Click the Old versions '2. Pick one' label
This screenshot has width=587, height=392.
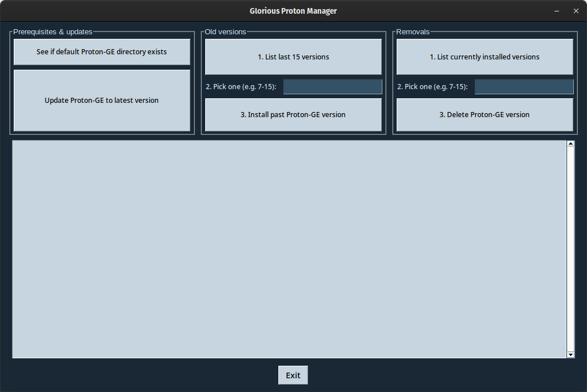point(241,86)
